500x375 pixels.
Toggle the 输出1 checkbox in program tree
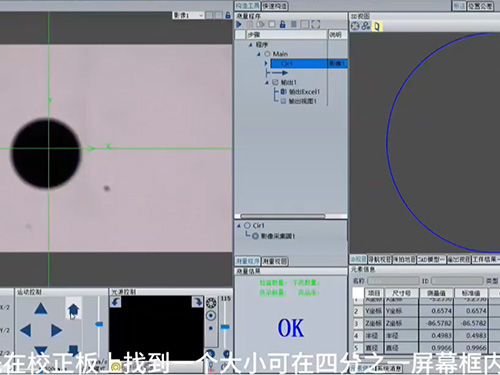pos(275,82)
